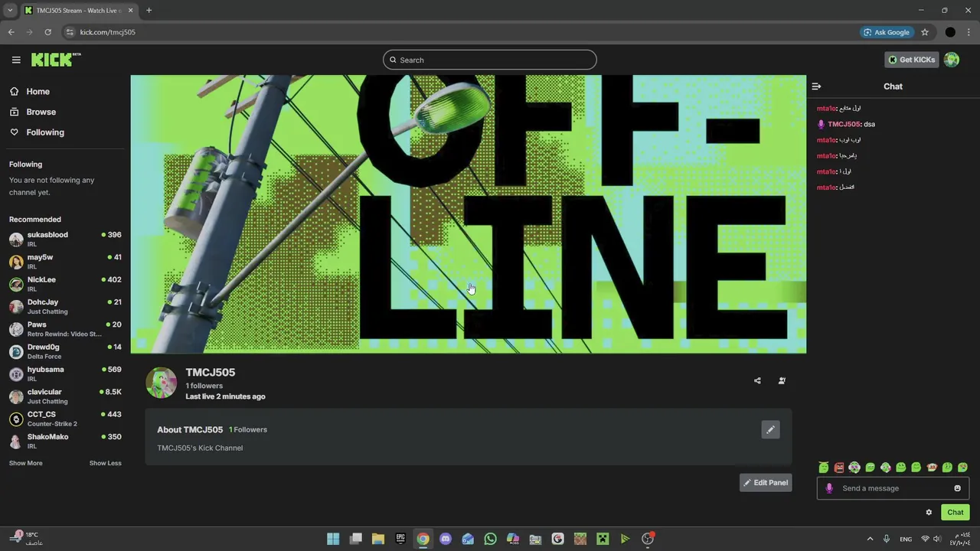Screen dimensions: 980x551
Task: Click the green Chat send button
Action: [955, 513]
